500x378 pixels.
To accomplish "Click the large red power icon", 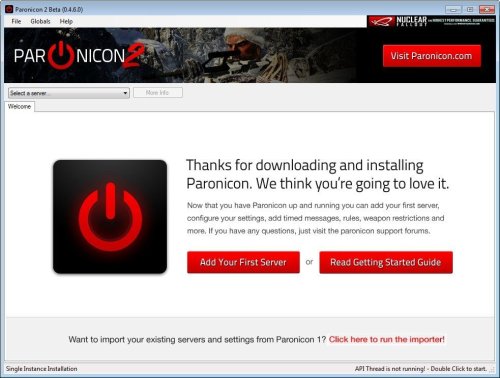I will click(110, 217).
